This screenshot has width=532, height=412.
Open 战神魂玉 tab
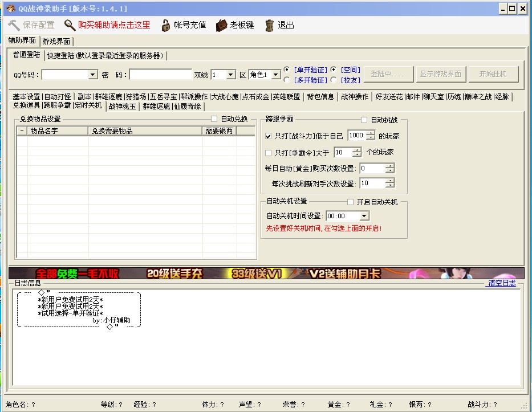click(122, 107)
